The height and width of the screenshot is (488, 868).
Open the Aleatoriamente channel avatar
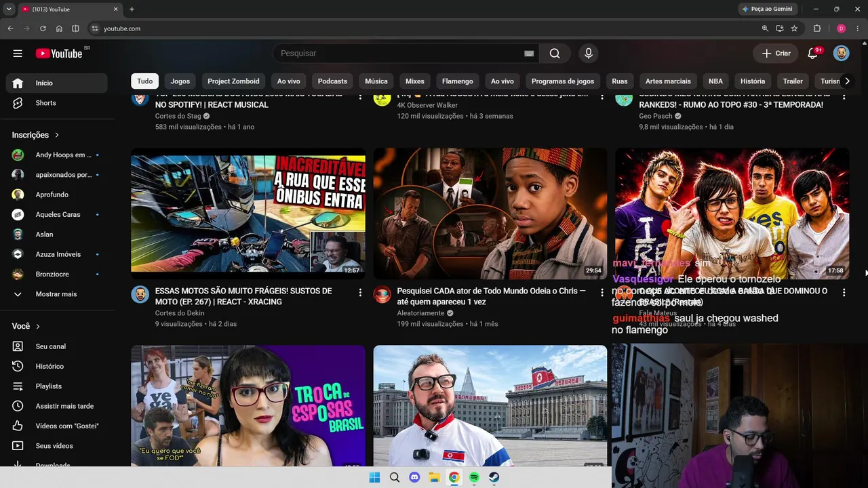382,295
